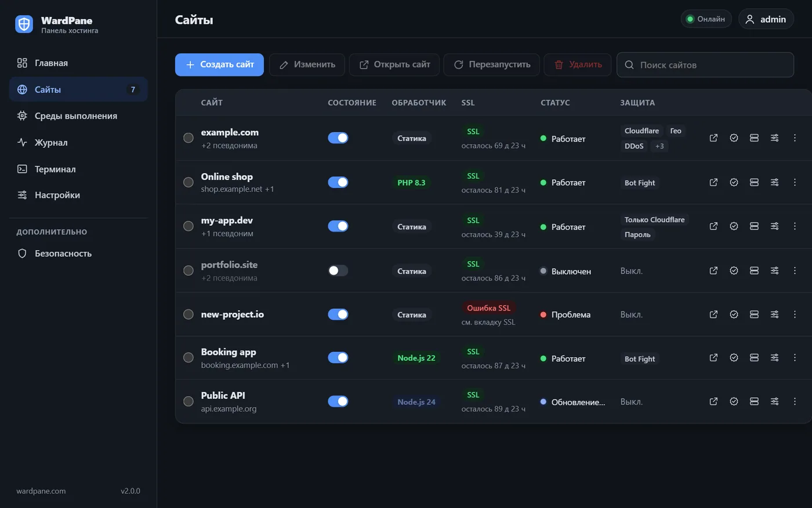Open sliders settings icon for Booking app
The height and width of the screenshot is (508, 812).
pos(774,358)
